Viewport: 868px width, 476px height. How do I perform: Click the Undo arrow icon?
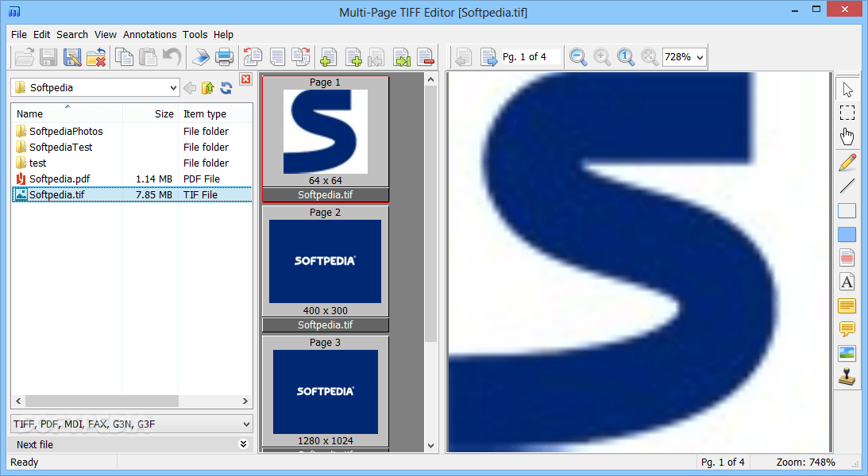click(x=172, y=57)
